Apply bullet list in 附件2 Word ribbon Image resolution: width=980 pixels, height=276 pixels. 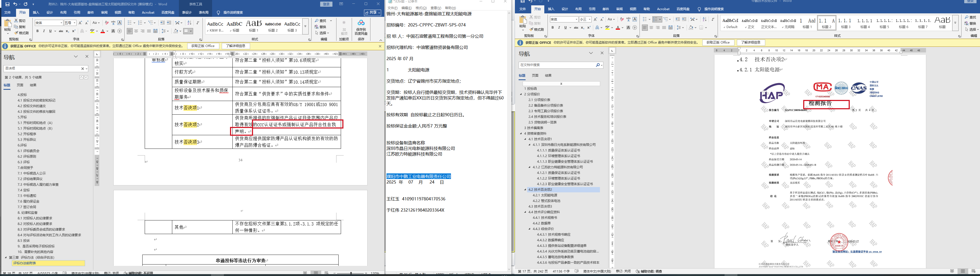130,23
